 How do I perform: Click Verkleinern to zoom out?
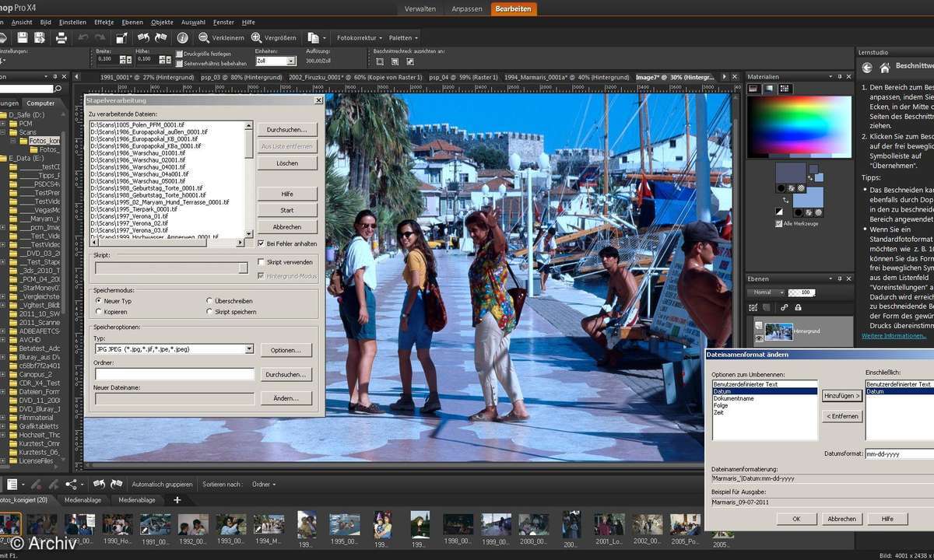tap(221, 37)
